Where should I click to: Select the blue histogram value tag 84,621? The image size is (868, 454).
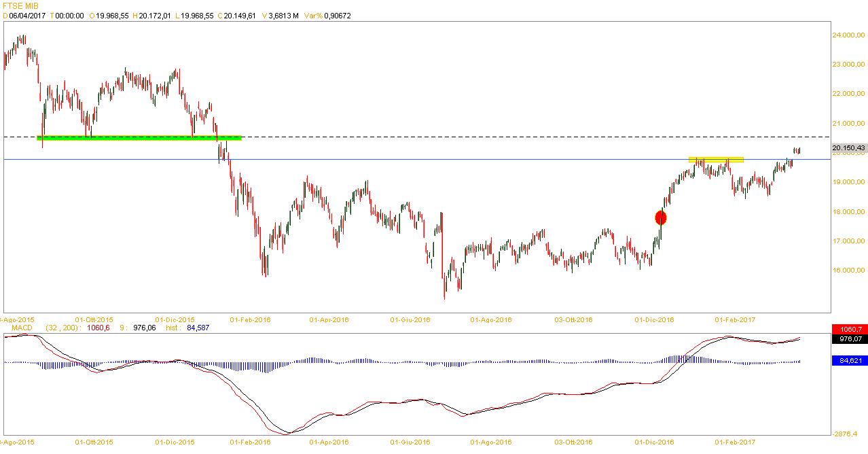[x=849, y=361]
